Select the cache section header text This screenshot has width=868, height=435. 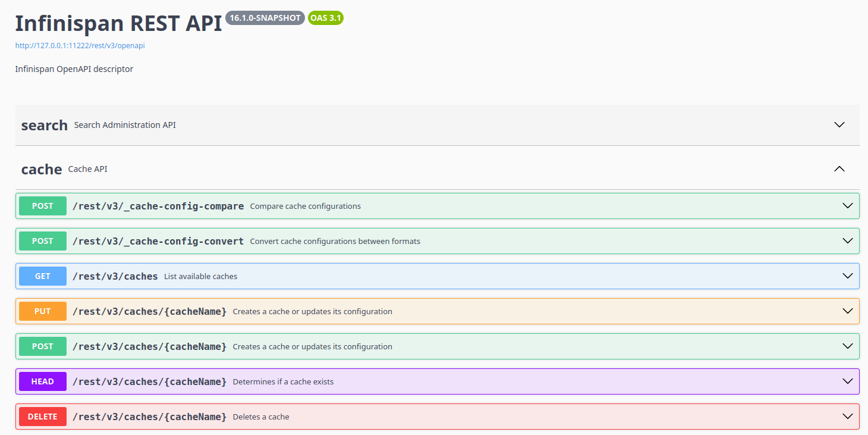[x=41, y=168]
